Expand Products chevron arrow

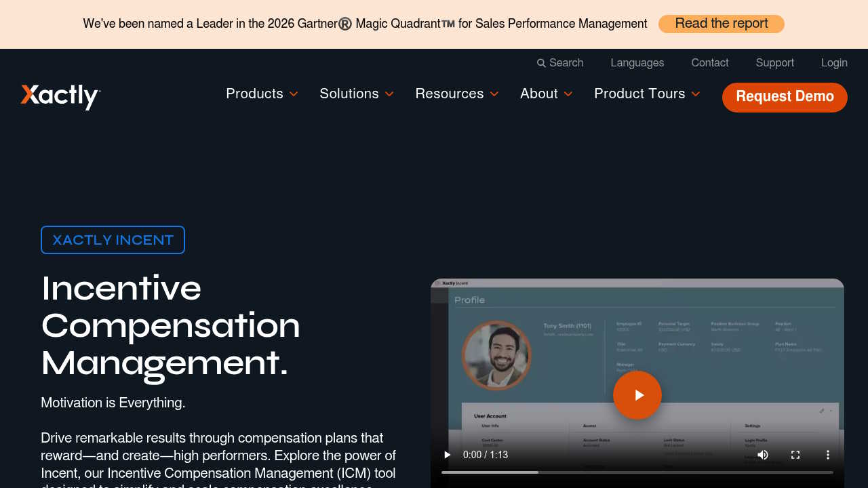(x=294, y=94)
